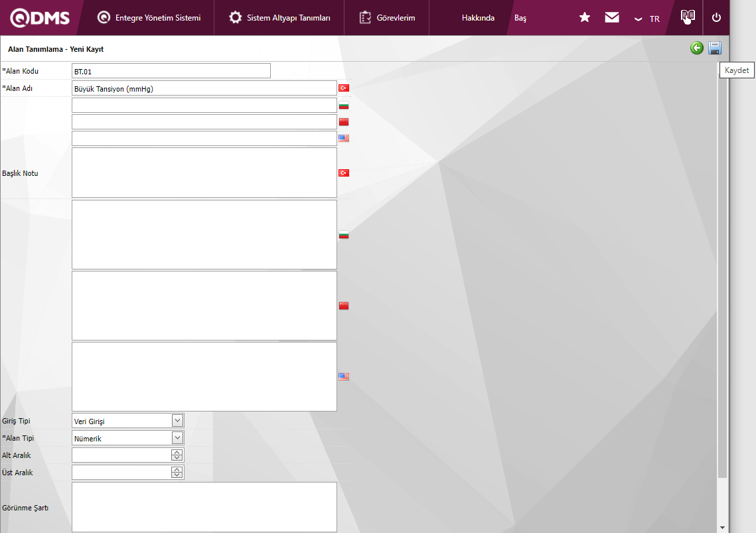The height and width of the screenshot is (533, 756).
Task: Click Turkish flag beside Başlık Notu
Action: [344, 173]
